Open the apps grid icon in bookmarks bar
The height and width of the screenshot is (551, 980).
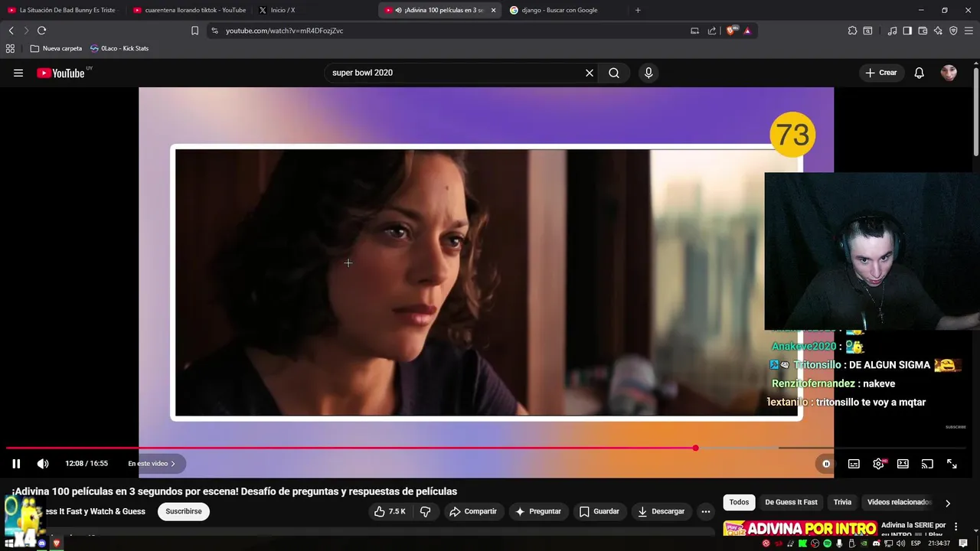(10, 48)
